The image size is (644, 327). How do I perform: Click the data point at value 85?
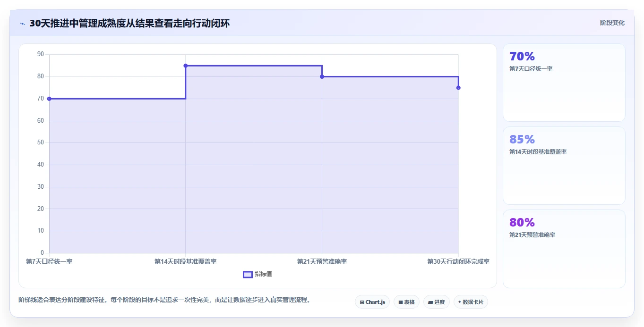[186, 66]
